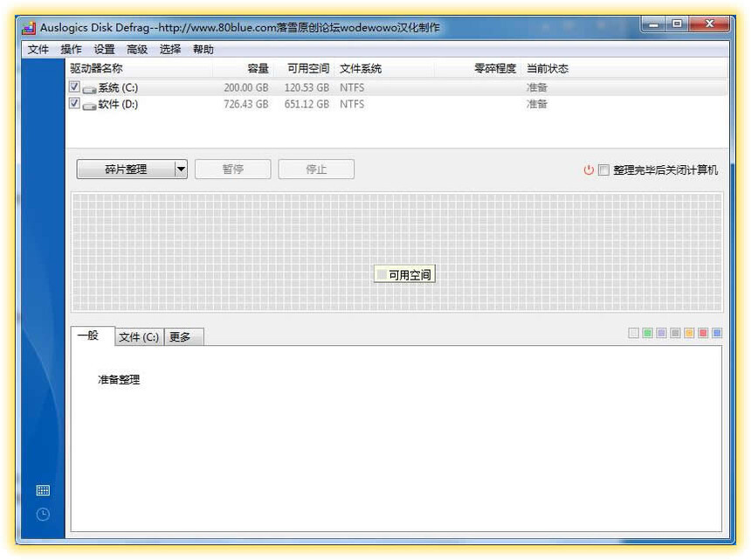Select the disk map grid icon in sidebar
This screenshot has height=560, width=751.
tap(43, 490)
